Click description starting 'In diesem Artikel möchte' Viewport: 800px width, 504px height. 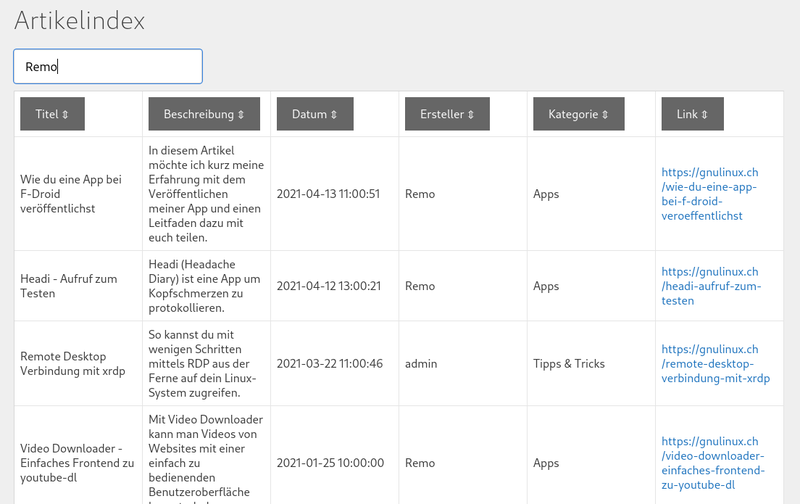(x=206, y=194)
